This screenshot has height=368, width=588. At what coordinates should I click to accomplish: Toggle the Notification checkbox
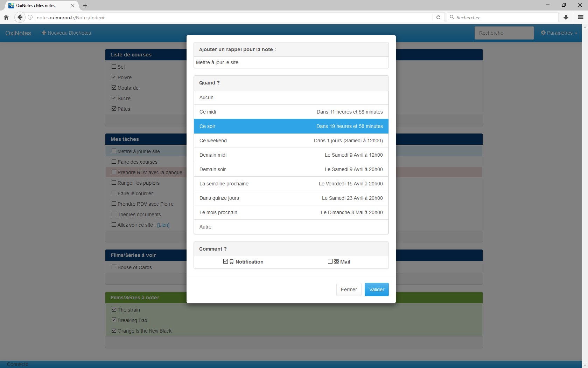point(225,261)
